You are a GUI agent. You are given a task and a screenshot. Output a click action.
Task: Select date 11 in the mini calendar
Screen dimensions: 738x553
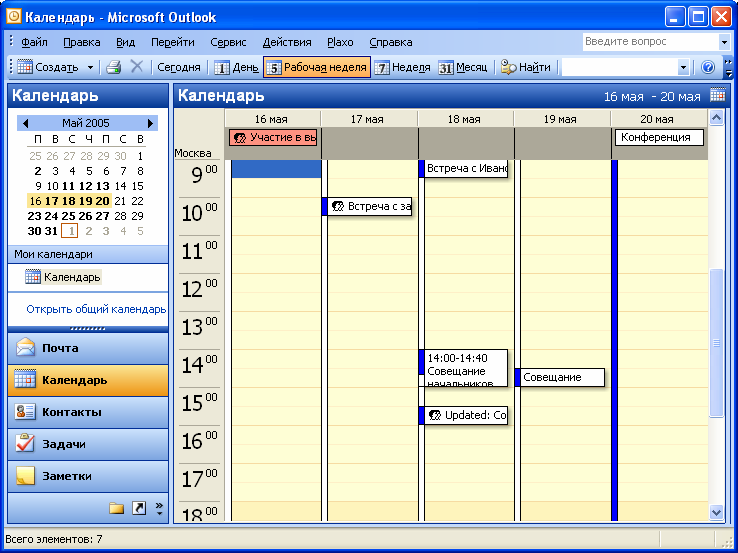[x=68, y=186]
